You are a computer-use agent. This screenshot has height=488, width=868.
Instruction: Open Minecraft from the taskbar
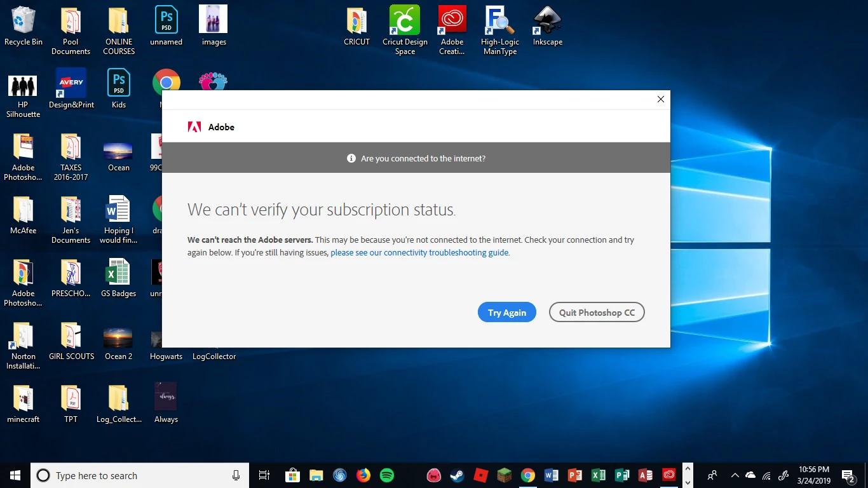(x=504, y=475)
